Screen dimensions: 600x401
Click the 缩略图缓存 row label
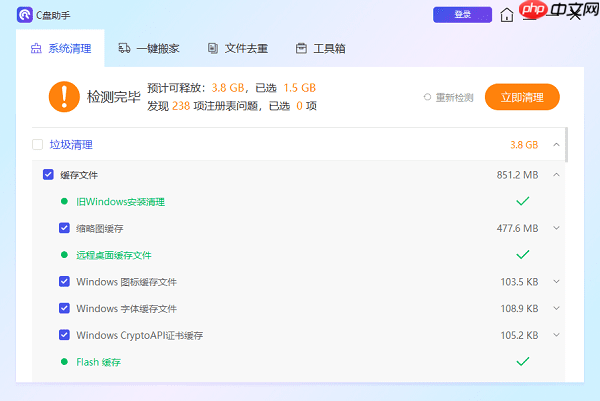tap(99, 229)
